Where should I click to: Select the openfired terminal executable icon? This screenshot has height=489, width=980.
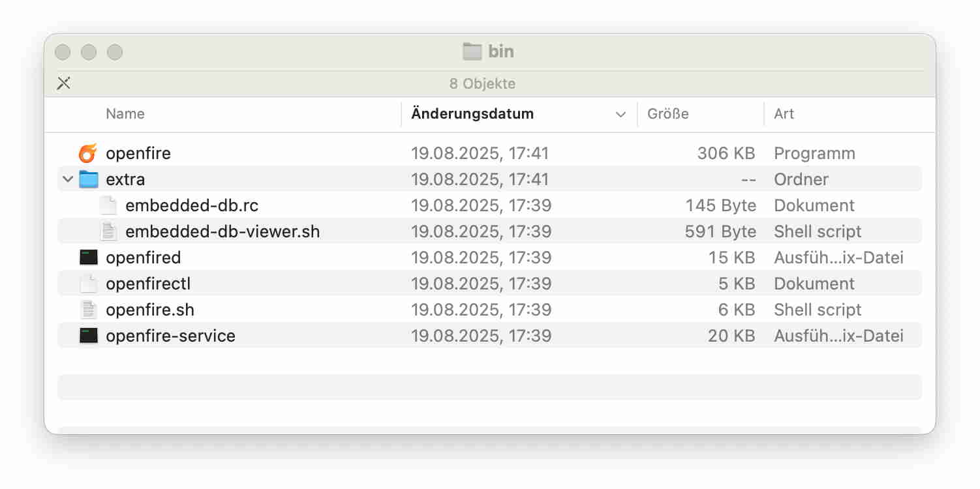(88, 258)
